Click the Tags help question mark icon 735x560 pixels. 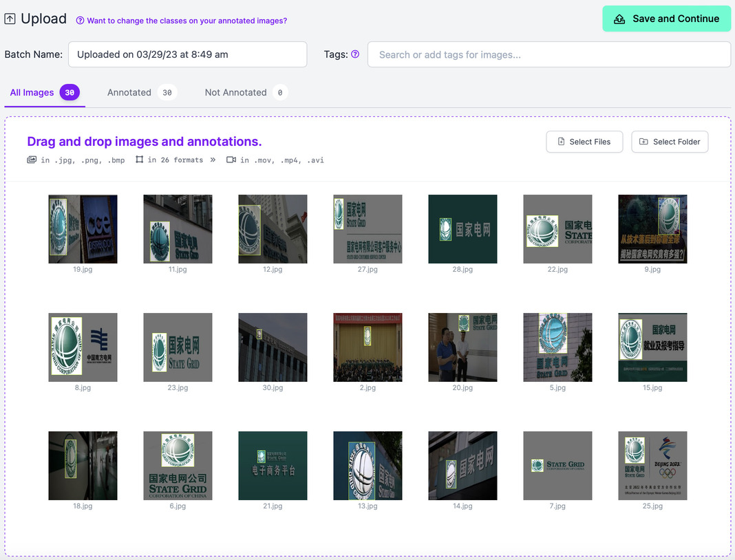tap(355, 54)
